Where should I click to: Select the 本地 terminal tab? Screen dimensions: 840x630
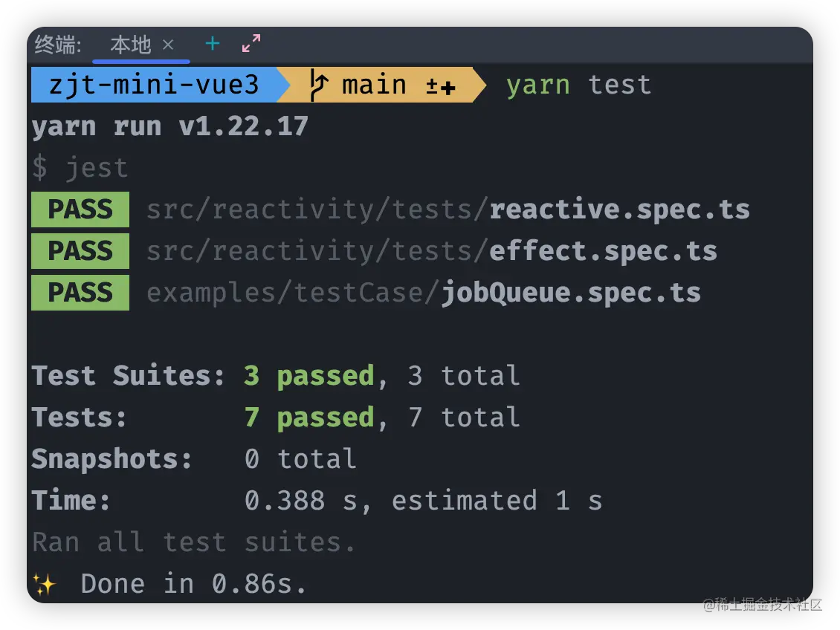(x=131, y=45)
